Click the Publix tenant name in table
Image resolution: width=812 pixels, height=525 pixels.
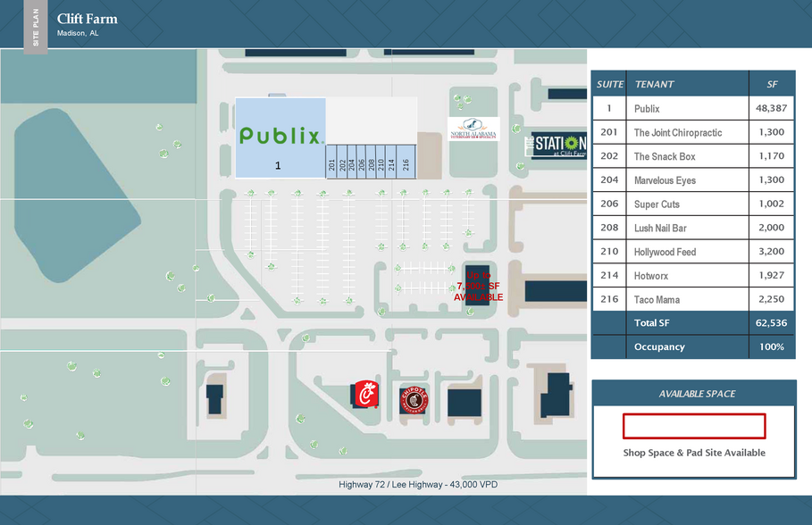click(647, 109)
